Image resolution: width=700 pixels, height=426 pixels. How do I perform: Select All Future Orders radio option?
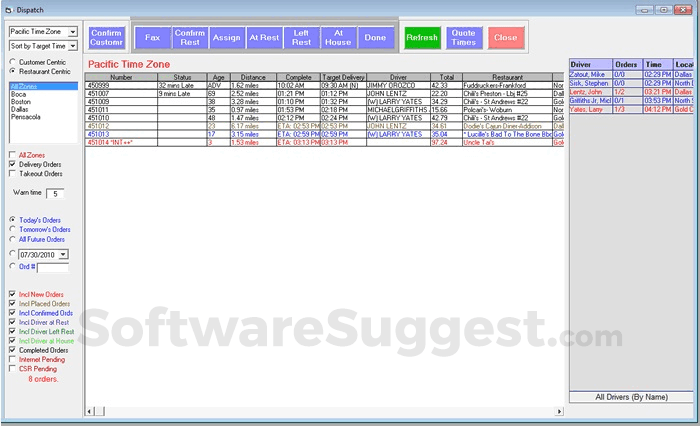pos(12,239)
